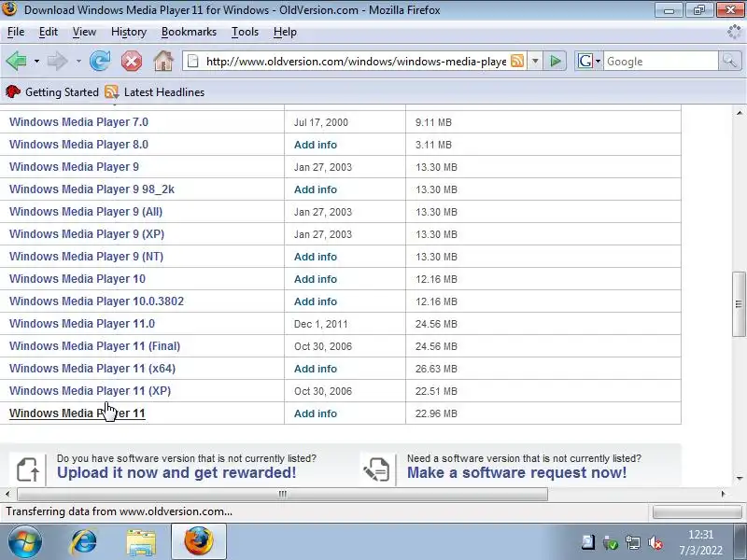
Task: Open the Latest Headlines feed bookmark
Action: click(155, 91)
